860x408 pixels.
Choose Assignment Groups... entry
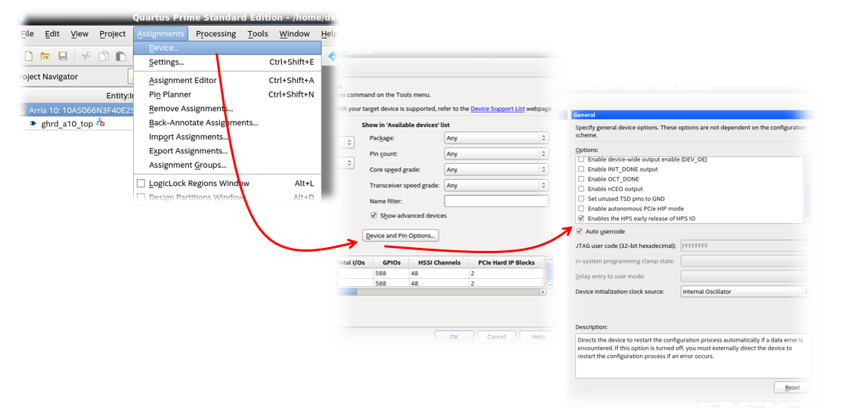click(228, 165)
